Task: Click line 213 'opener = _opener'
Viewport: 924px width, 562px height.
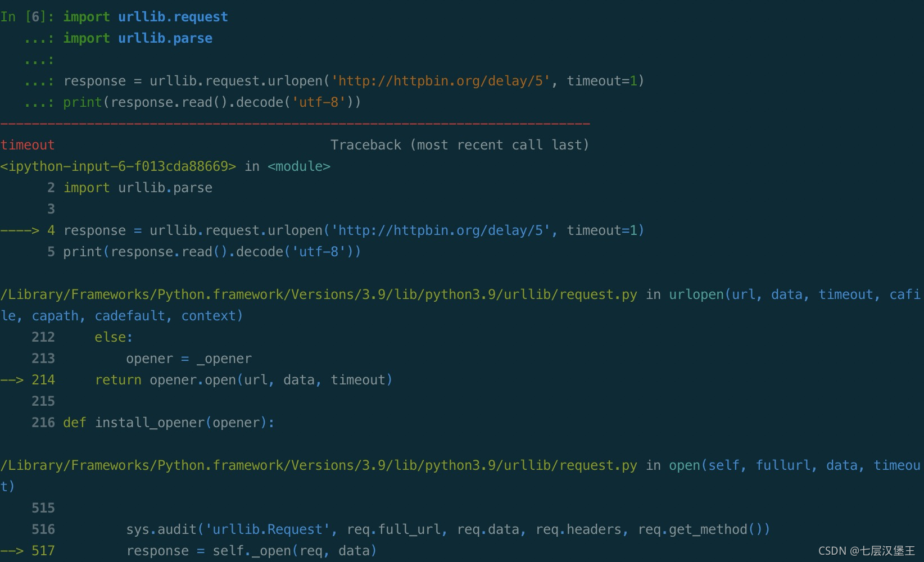Action: pos(189,359)
